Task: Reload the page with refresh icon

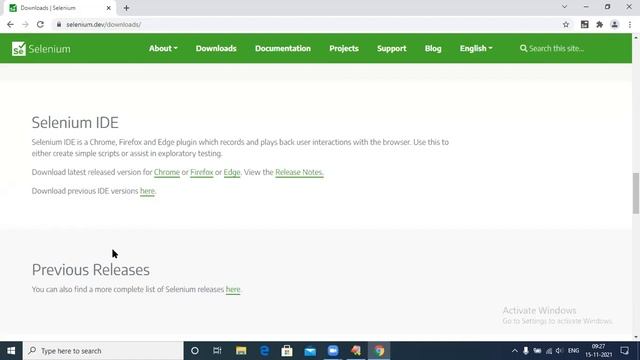Action: pos(40,24)
